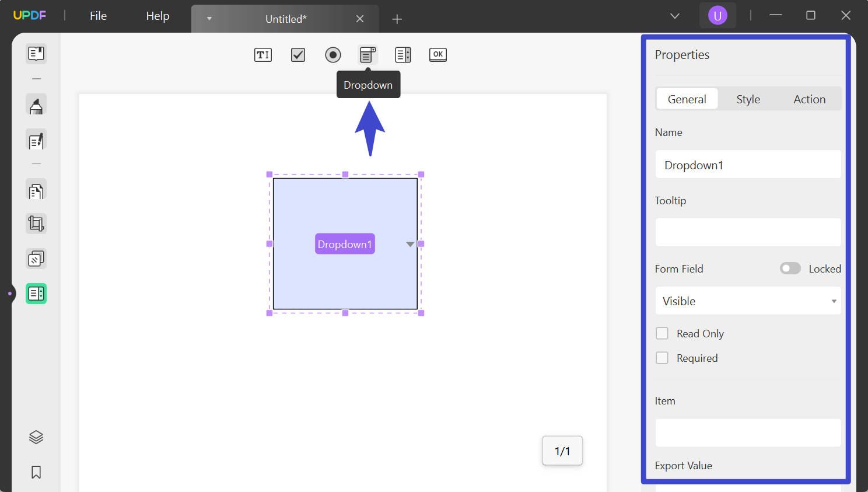Expand the dropdown arrow on the Dropdown1 field

coord(410,244)
